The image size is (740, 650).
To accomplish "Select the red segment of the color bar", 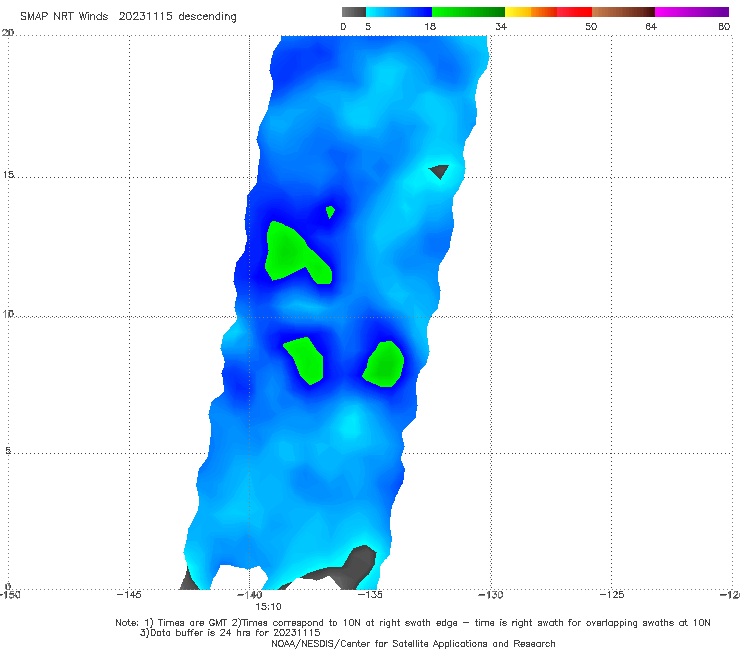I will click(x=574, y=12).
